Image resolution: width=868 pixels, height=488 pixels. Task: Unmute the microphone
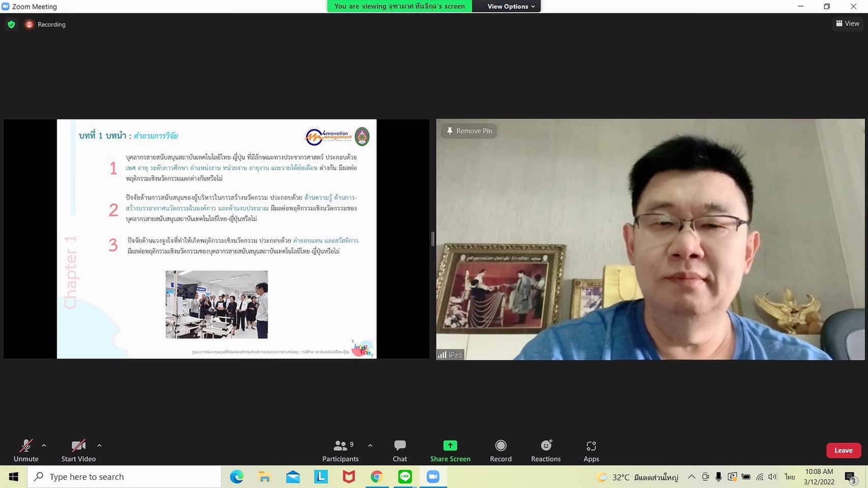(26, 450)
